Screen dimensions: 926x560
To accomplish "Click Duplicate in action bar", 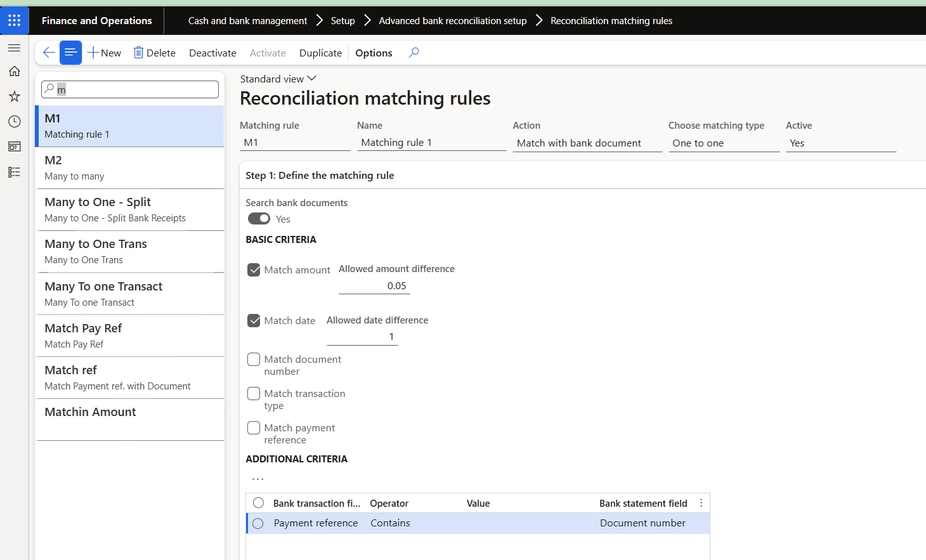I will (x=320, y=53).
